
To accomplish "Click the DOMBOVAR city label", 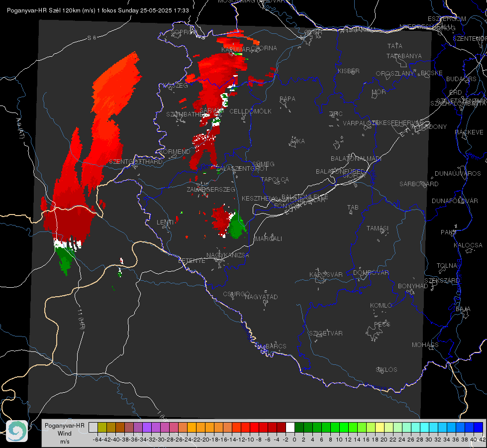I will [x=371, y=272].
